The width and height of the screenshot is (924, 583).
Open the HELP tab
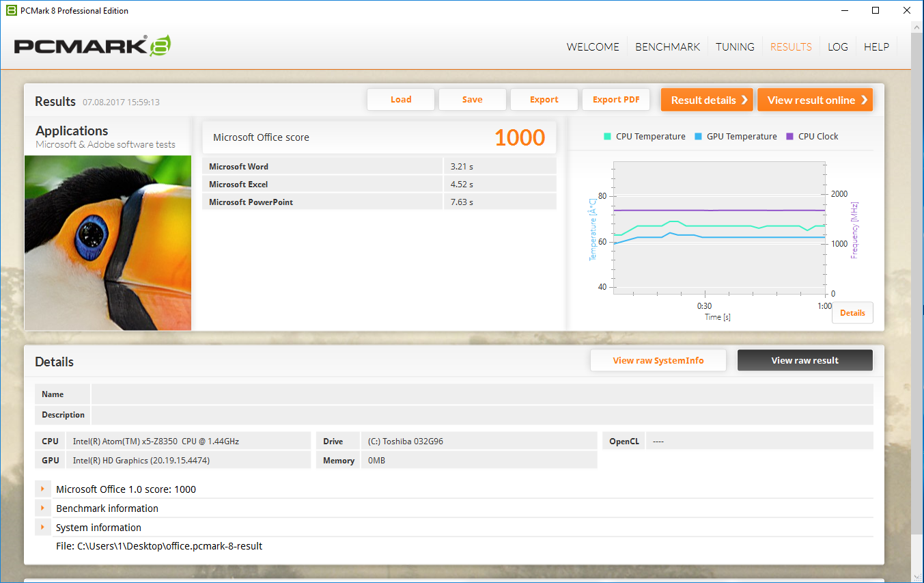(x=876, y=46)
